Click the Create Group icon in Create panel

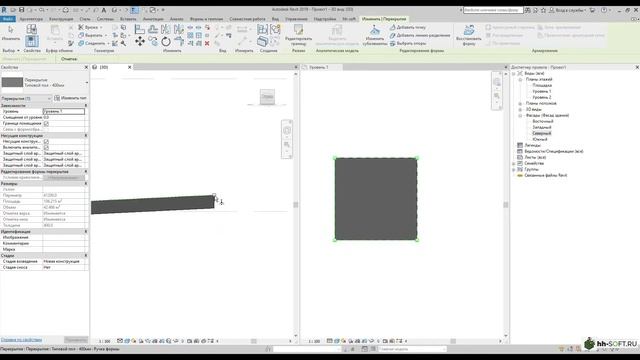(275, 29)
